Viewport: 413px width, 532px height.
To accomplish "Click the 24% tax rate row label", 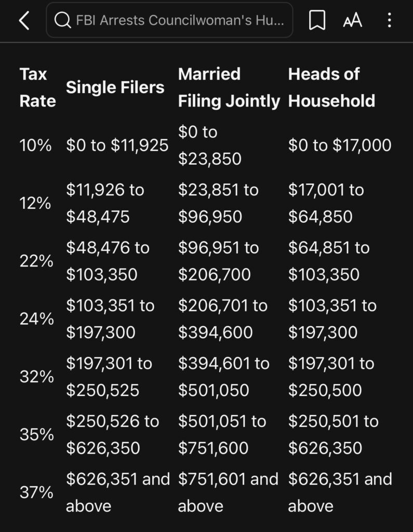I will pos(36,319).
